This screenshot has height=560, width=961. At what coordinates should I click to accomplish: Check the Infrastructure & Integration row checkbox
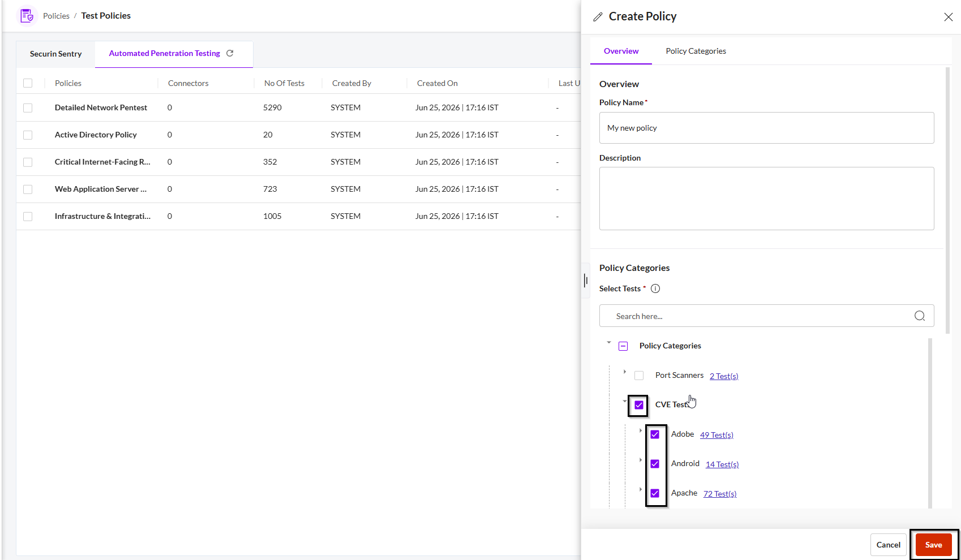click(28, 217)
